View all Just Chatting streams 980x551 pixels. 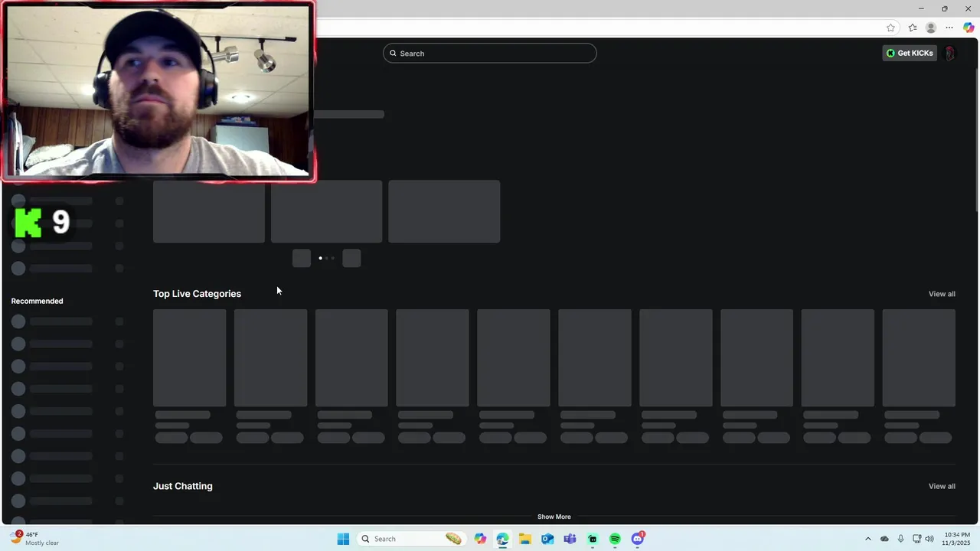pos(942,486)
